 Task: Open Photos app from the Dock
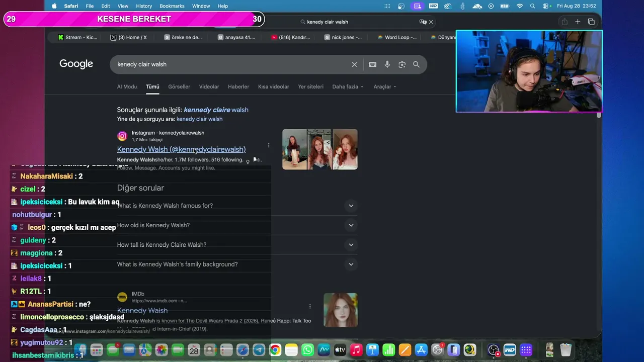tap(161, 350)
